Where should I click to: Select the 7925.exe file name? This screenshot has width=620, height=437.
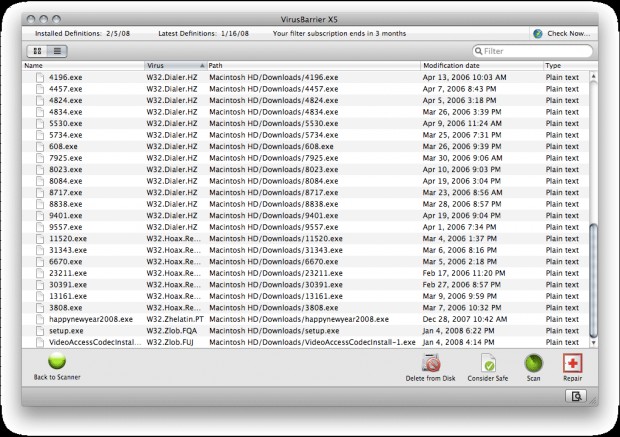click(66, 158)
